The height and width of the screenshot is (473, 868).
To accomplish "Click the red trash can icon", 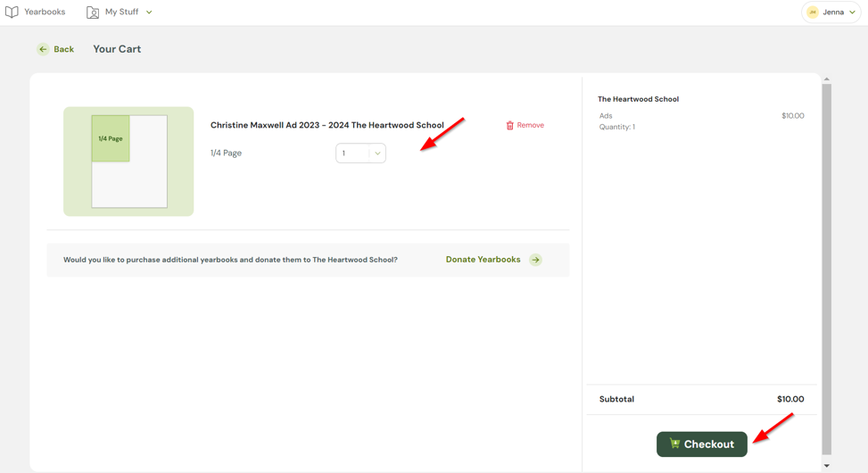I will pyautogui.click(x=509, y=126).
